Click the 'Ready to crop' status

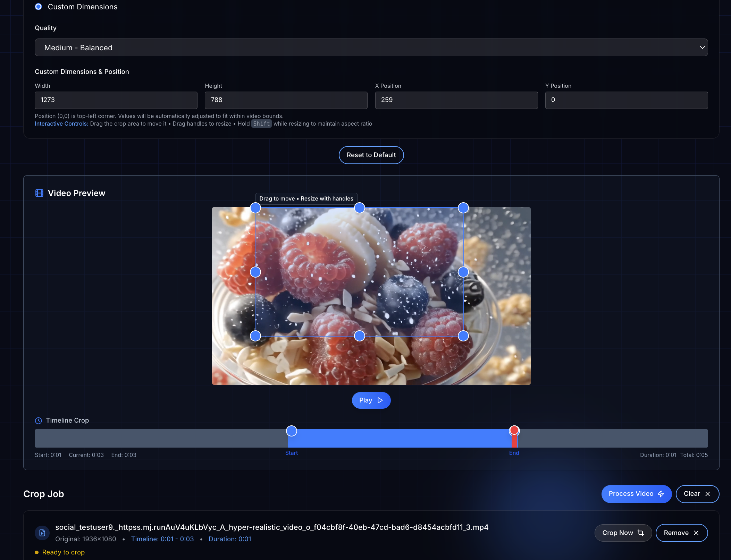point(63,552)
